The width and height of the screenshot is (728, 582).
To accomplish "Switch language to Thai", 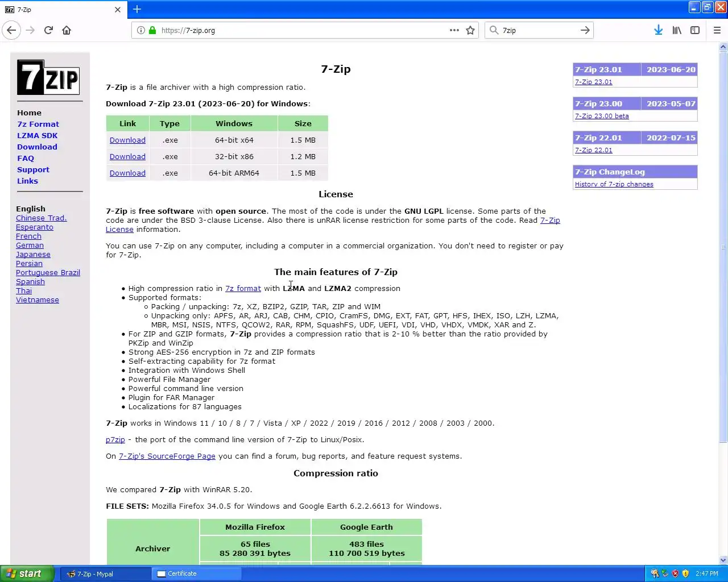I will coord(24,290).
